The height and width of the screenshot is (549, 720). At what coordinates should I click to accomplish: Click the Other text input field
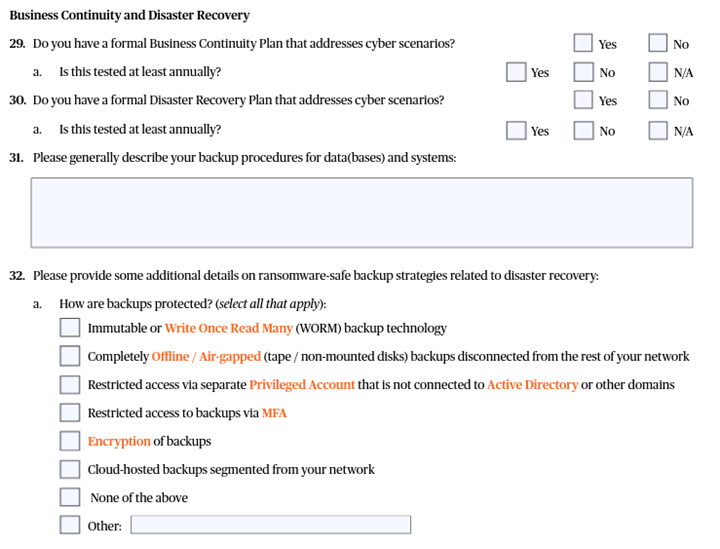[270, 525]
